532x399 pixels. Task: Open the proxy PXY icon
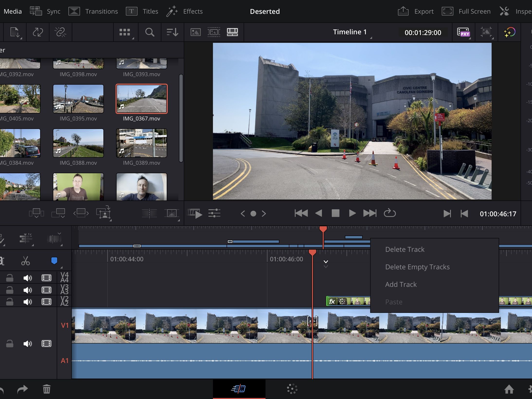[x=463, y=32]
